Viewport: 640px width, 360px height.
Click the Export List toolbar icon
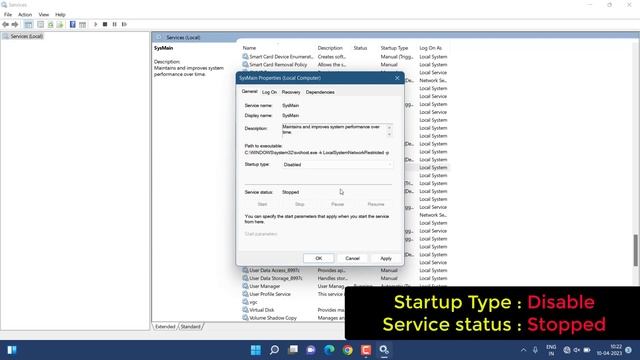tap(60, 24)
